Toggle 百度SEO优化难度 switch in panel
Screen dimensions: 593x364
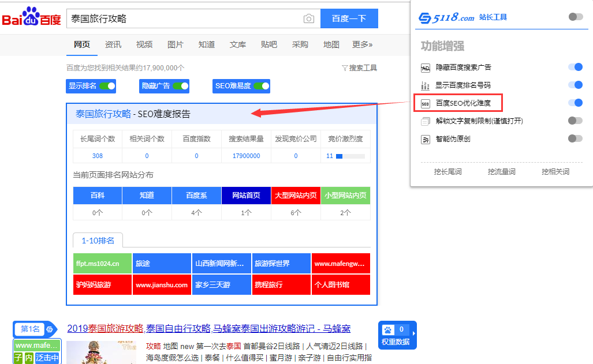tap(576, 103)
